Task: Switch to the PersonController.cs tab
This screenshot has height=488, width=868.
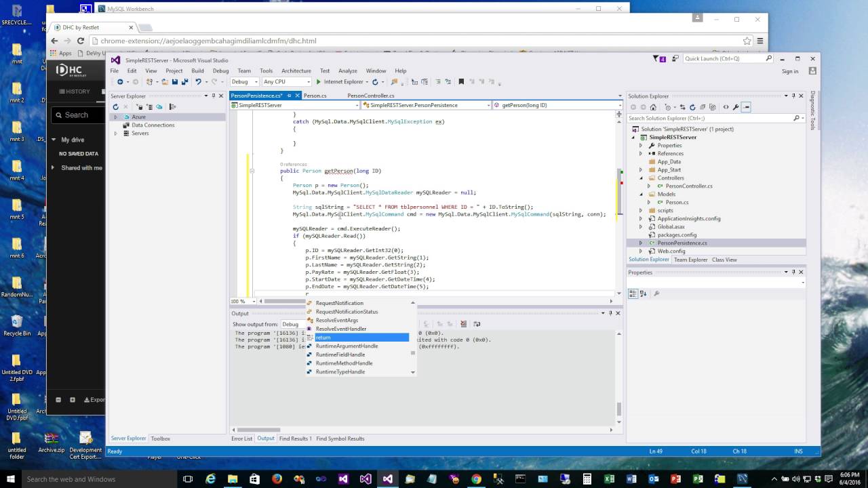Action: point(371,96)
